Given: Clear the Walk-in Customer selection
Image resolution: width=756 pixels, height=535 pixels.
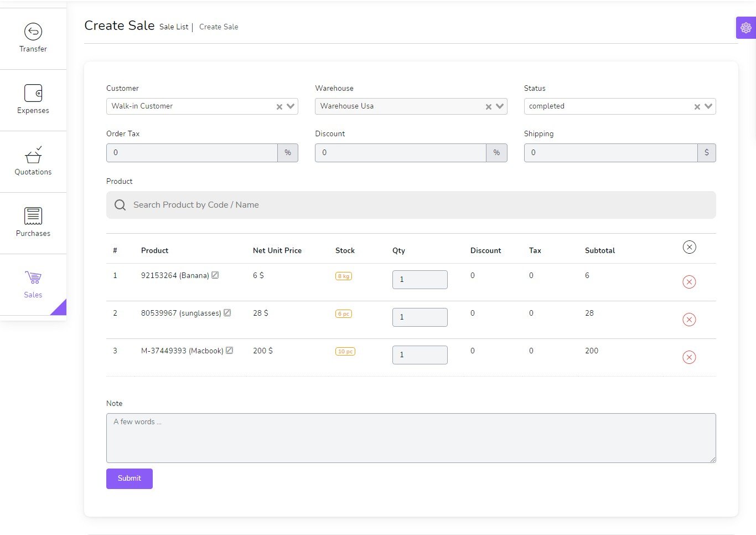Looking at the screenshot, I should click(279, 107).
